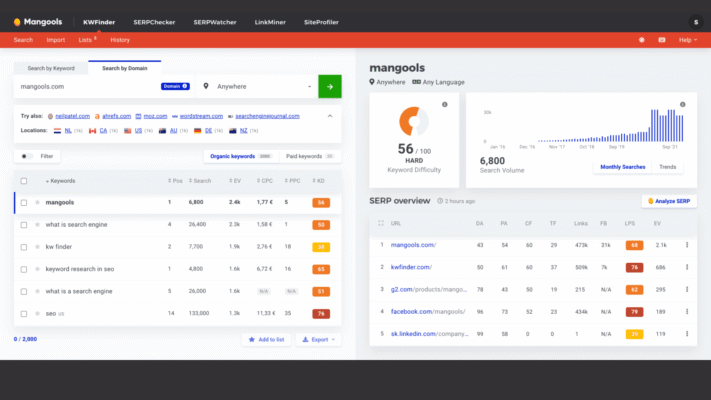The height and width of the screenshot is (400, 711).
Task: Click info icon on Search Volume chart
Action: [682, 104]
